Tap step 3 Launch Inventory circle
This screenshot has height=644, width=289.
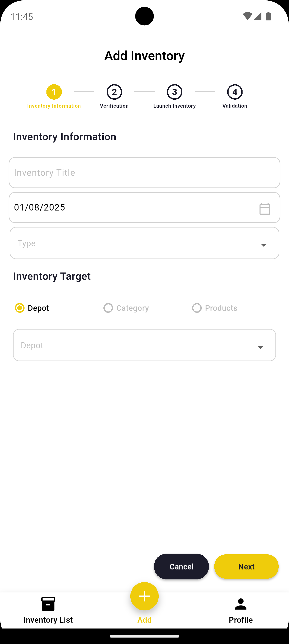(x=175, y=92)
